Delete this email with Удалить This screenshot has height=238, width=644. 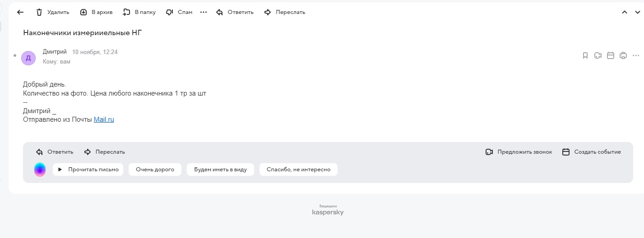pos(52,12)
